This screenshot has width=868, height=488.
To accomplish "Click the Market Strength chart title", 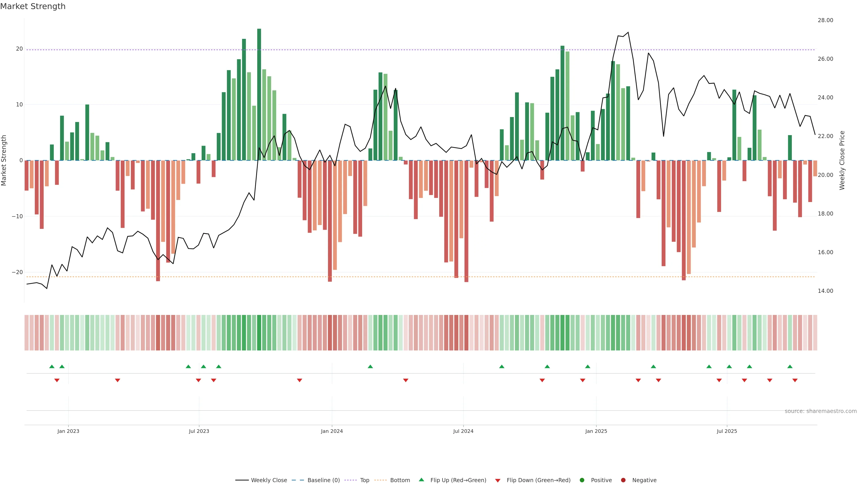I will (x=33, y=6).
